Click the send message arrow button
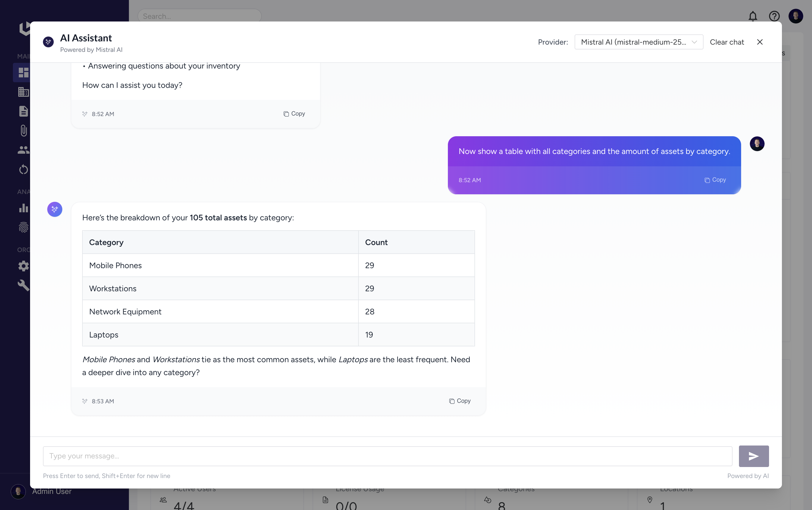 pyautogui.click(x=753, y=456)
